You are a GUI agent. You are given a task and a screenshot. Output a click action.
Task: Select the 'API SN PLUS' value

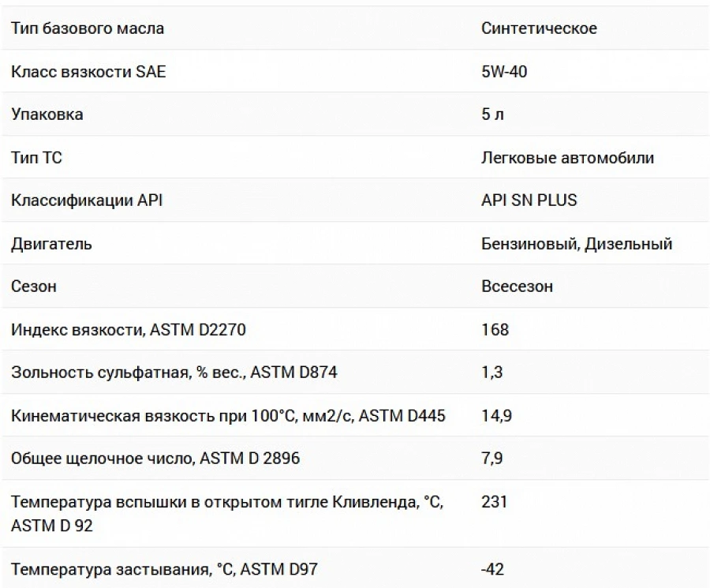529,200
